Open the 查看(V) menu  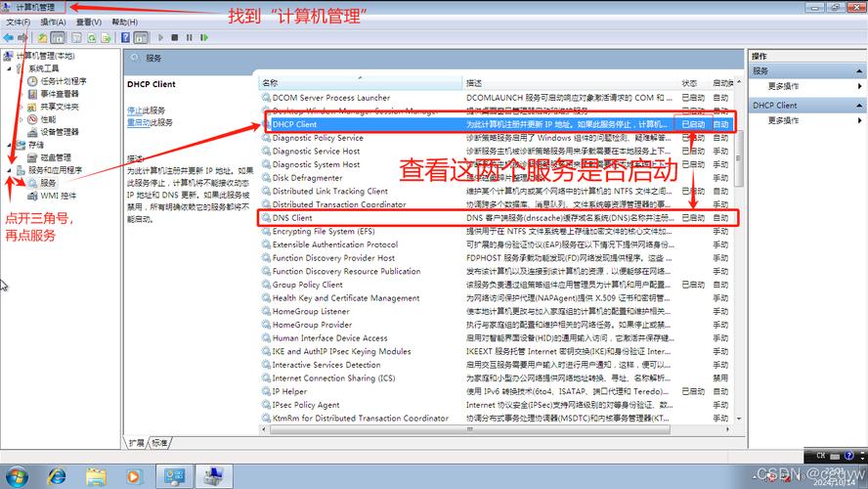coord(89,22)
